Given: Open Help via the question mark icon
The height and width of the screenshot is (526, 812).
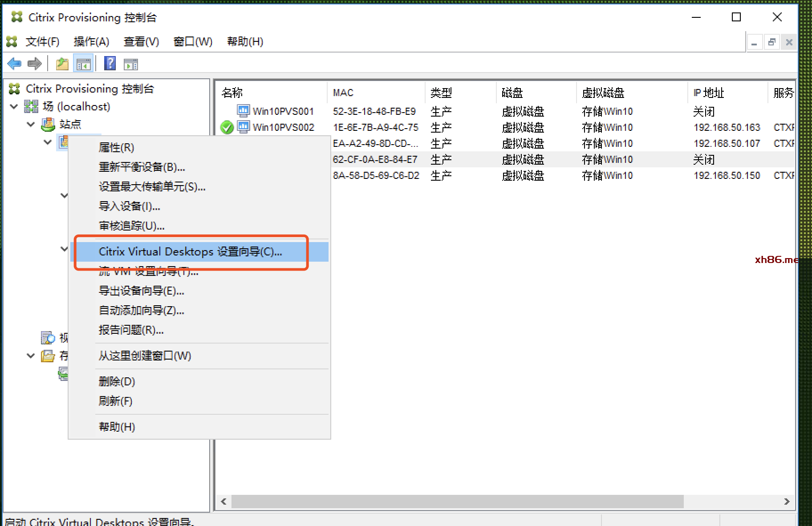Looking at the screenshot, I should [110, 64].
